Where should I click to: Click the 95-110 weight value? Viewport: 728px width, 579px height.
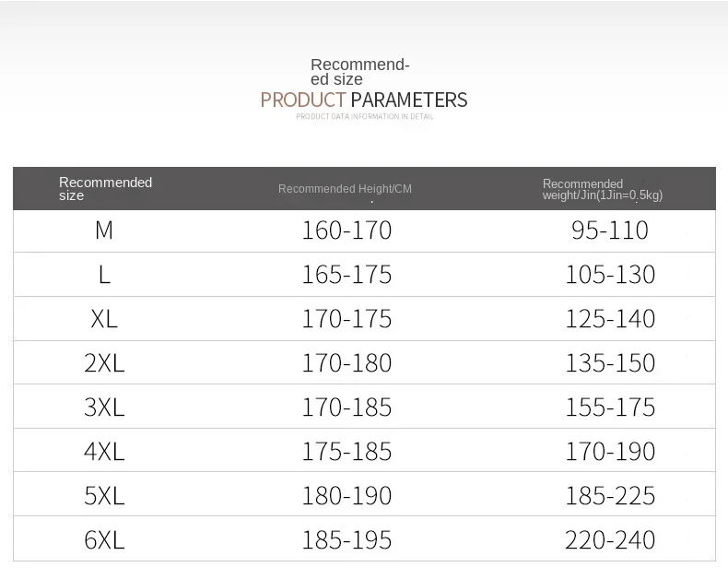[x=610, y=230]
